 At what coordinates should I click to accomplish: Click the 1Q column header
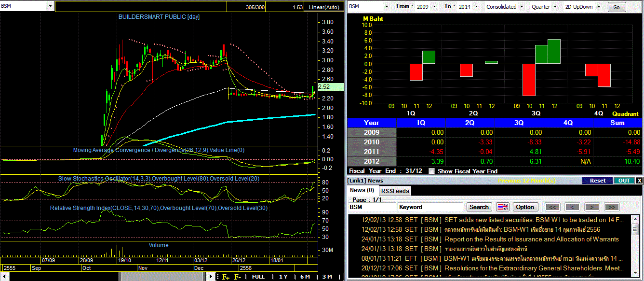pos(421,123)
